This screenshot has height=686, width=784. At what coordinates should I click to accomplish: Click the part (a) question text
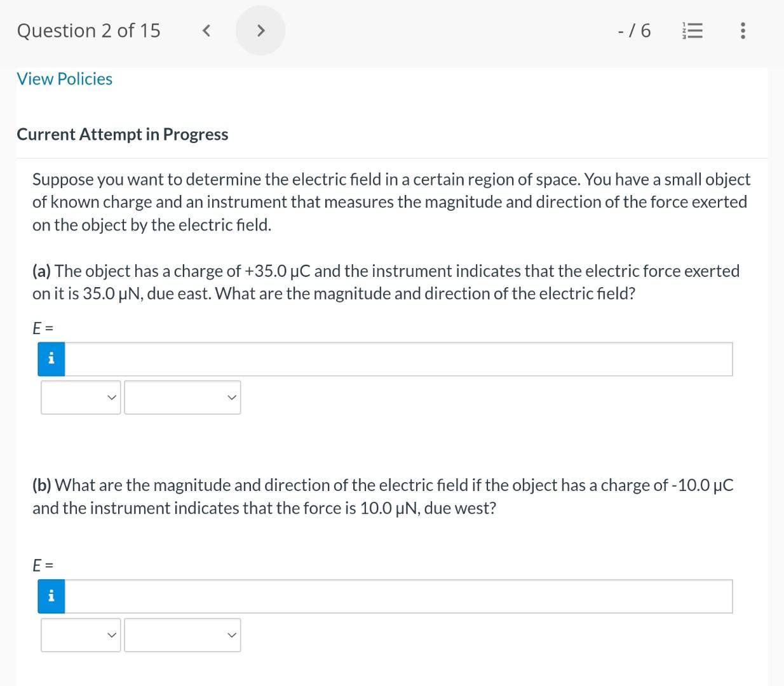(386, 282)
